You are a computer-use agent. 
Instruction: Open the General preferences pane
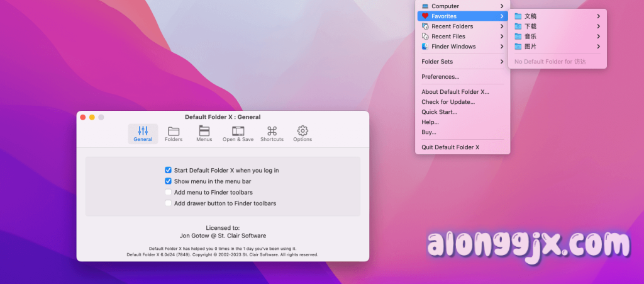click(x=143, y=133)
